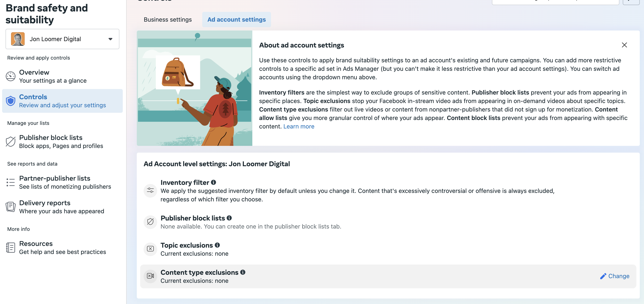Screen dimensions: 644x304
Task: Click the Controls shield icon
Action: point(10,101)
